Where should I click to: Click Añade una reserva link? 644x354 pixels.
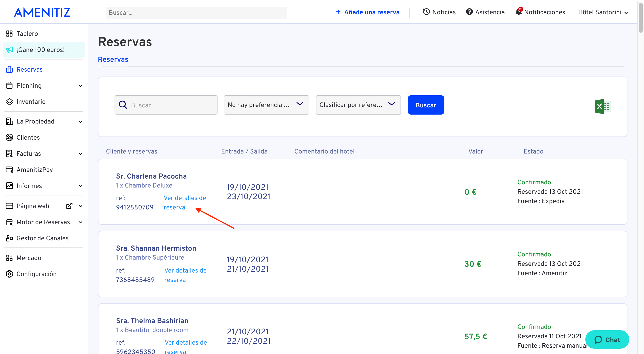pos(372,12)
